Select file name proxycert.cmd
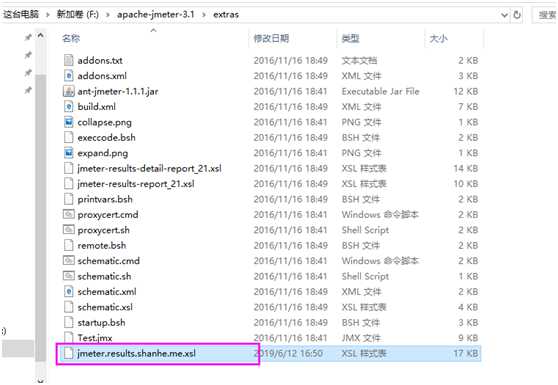This screenshot has height=385, width=558. click(108, 215)
